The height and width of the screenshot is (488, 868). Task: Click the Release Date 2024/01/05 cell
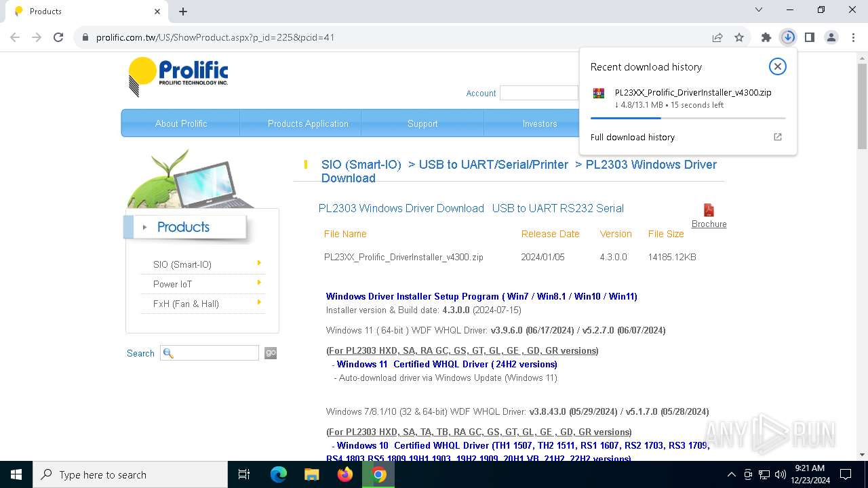(542, 257)
